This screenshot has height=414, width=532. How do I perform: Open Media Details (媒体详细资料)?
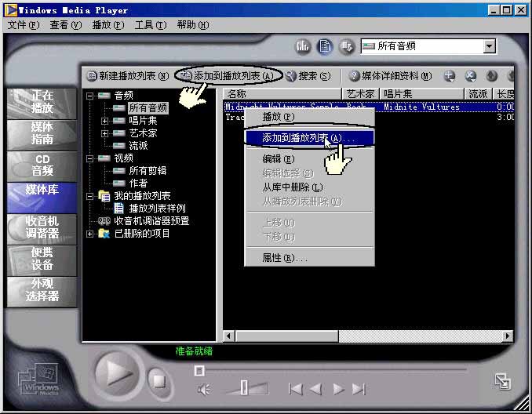pyautogui.click(x=391, y=75)
